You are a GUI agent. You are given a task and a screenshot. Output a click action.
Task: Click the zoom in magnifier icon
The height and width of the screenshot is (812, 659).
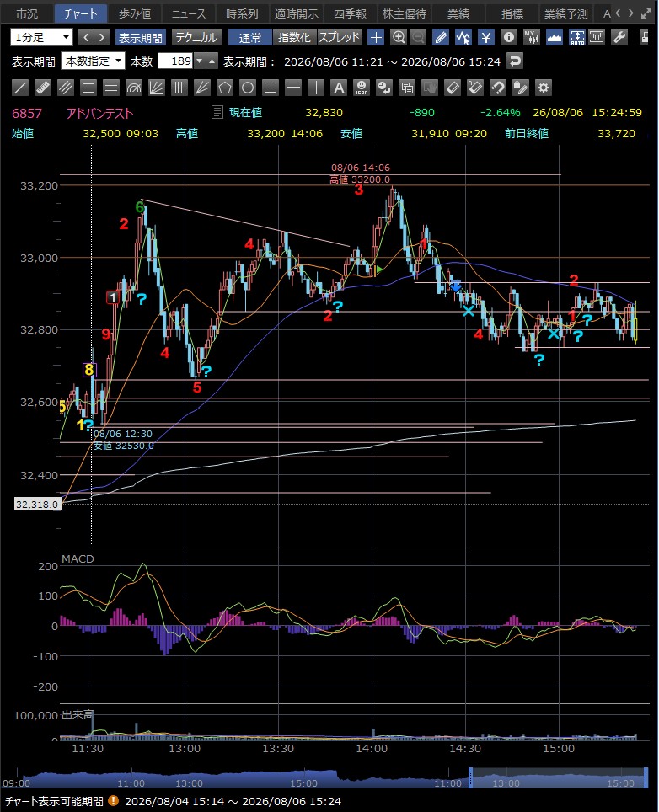[399, 37]
